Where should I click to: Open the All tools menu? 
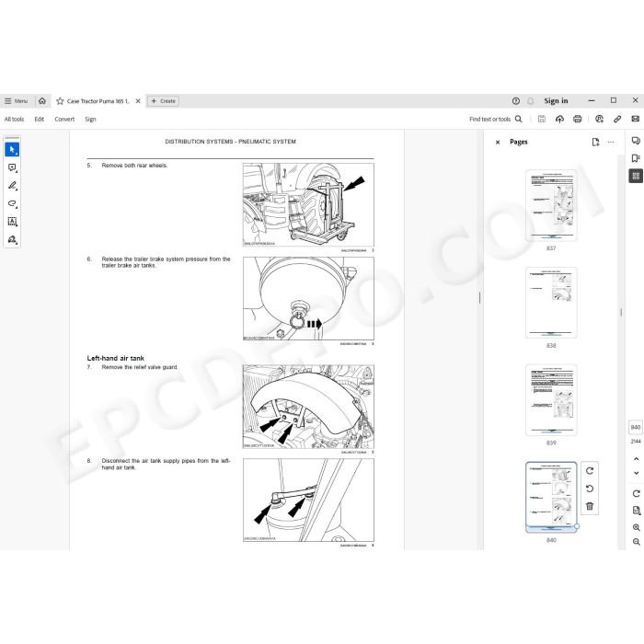(x=14, y=119)
